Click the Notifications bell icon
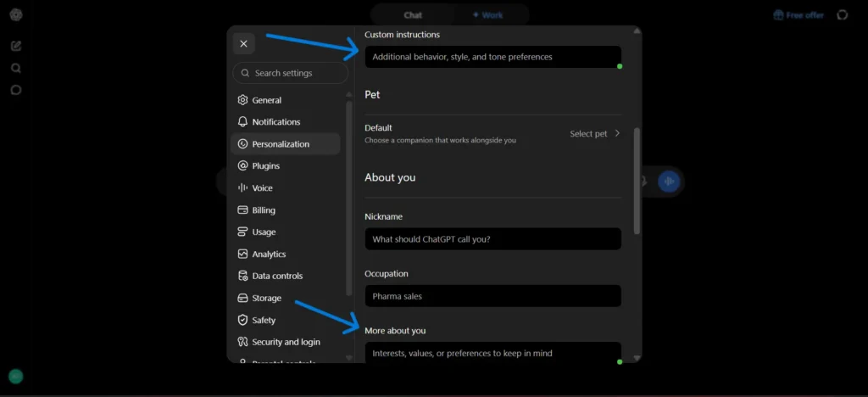The width and height of the screenshot is (868, 397). [242, 122]
